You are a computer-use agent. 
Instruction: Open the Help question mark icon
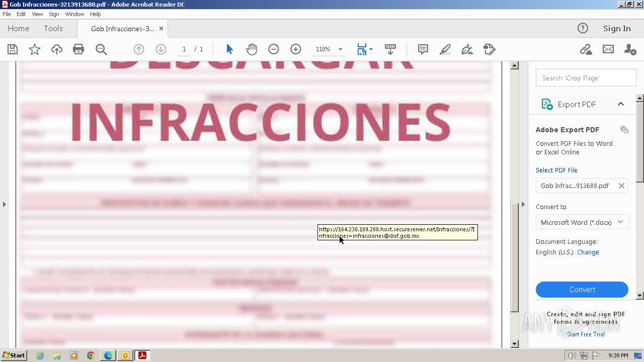pos(583,29)
